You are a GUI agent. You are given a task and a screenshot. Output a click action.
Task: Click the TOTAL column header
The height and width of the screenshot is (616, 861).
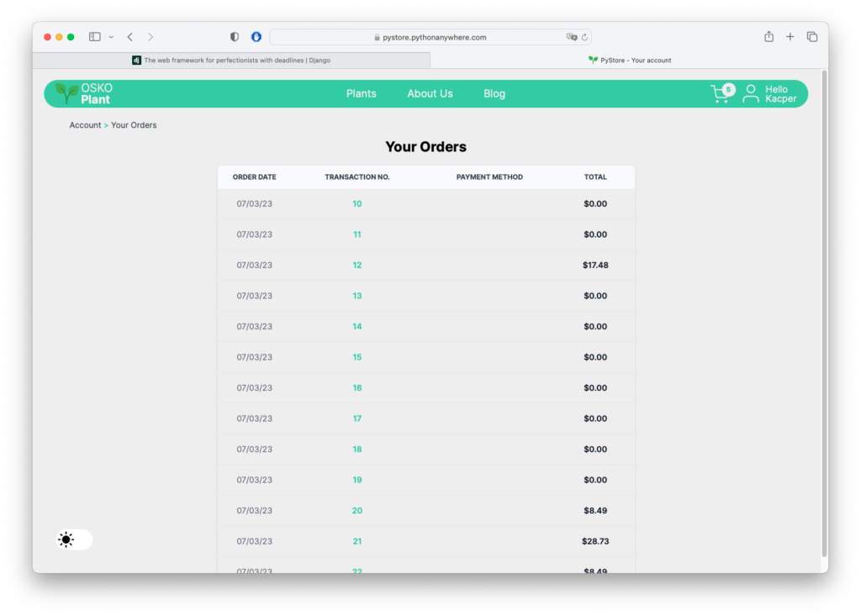coord(595,177)
